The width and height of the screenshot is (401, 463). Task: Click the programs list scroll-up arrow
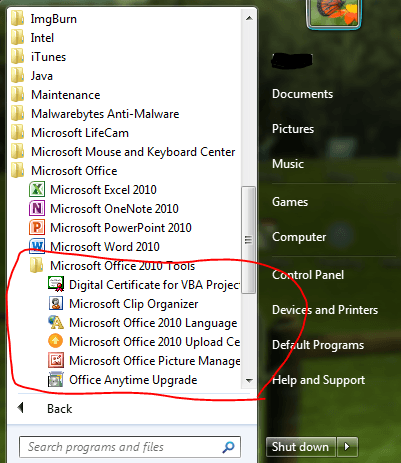click(249, 18)
